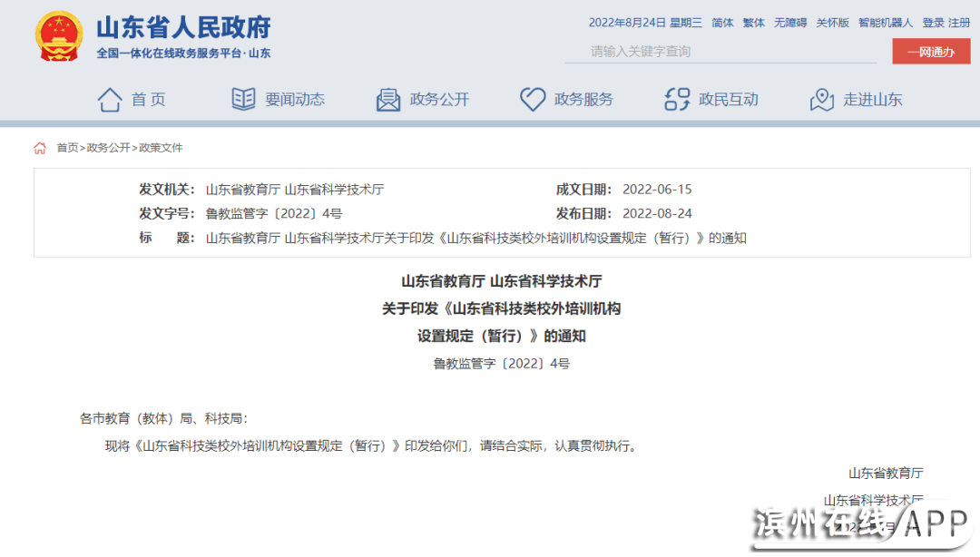Click the house icon beside 首页
This screenshot has height=557, width=980.
pos(110,100)
